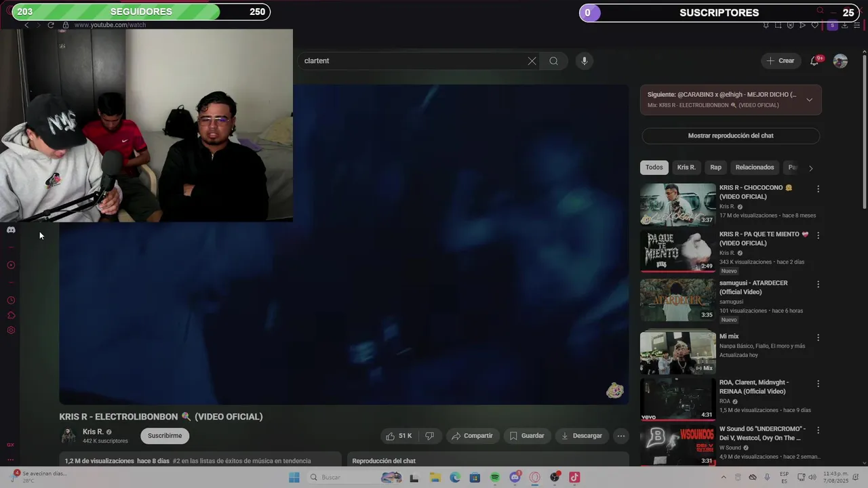Click Mostrar reproducción del chat
The width and height of the screenshot is (868, 488).
click(730, 136)
